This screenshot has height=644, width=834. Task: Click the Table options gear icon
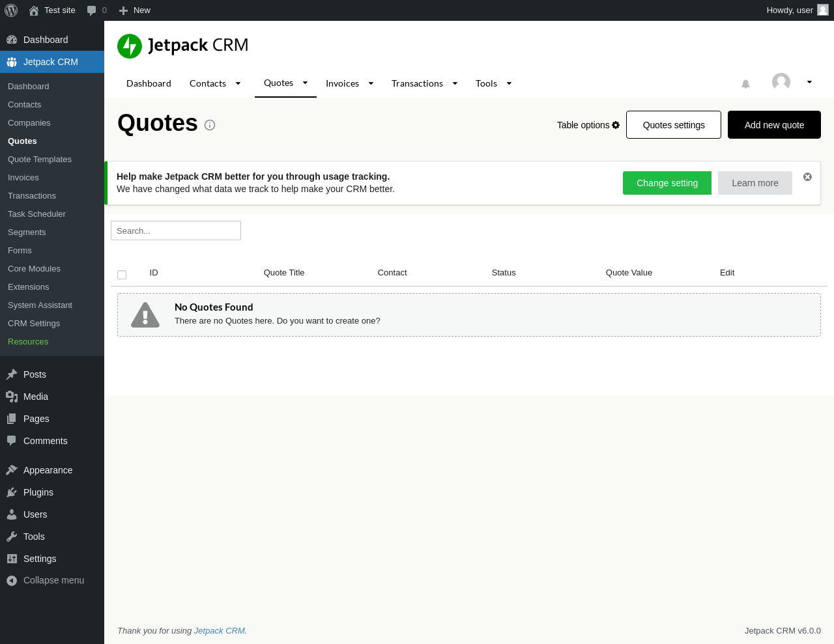pyautogui.click(x=616, y=125)
